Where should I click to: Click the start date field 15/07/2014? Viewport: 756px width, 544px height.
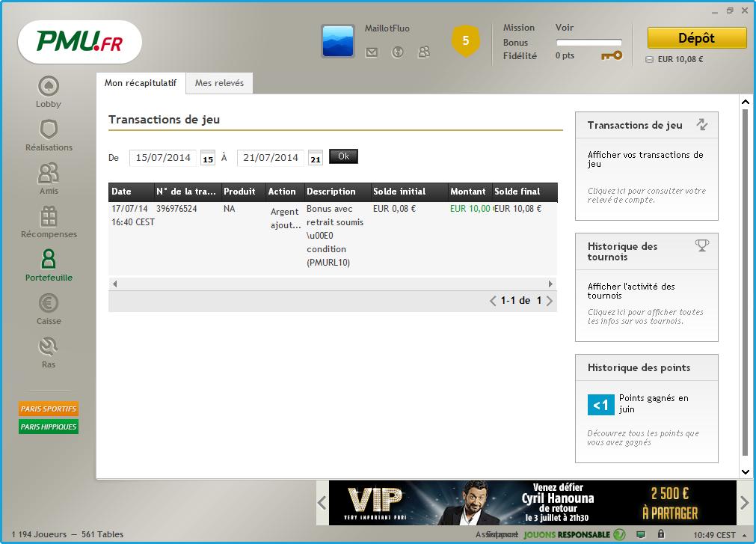pyautogui.click(x=163, y=158)
